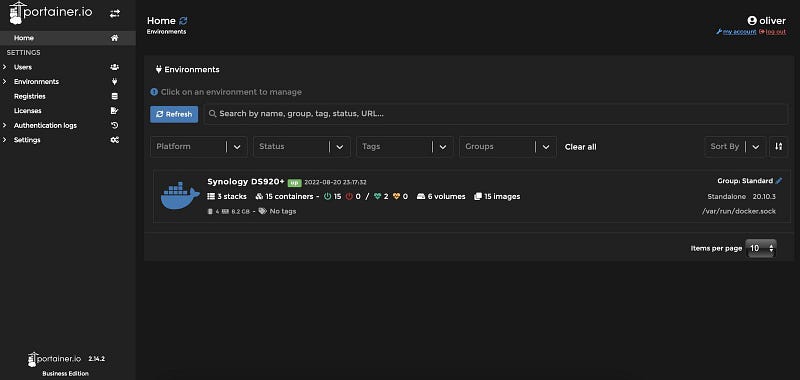Click the stacks icon beside 3 stacks

211,196
